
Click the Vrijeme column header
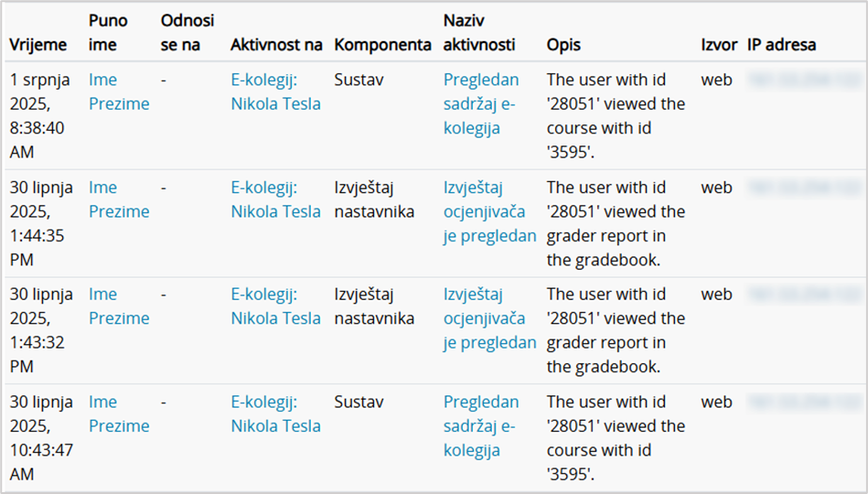click(38, 44)
